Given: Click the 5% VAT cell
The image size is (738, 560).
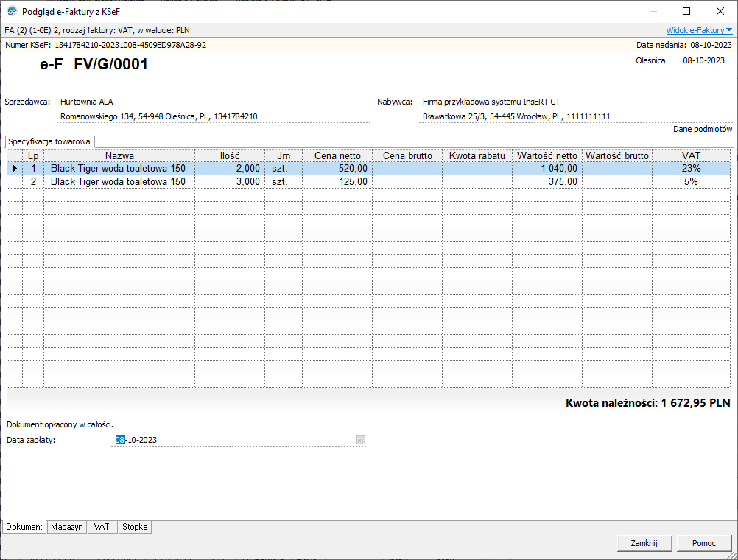Looking at the screenshot, I should point(692,181).
